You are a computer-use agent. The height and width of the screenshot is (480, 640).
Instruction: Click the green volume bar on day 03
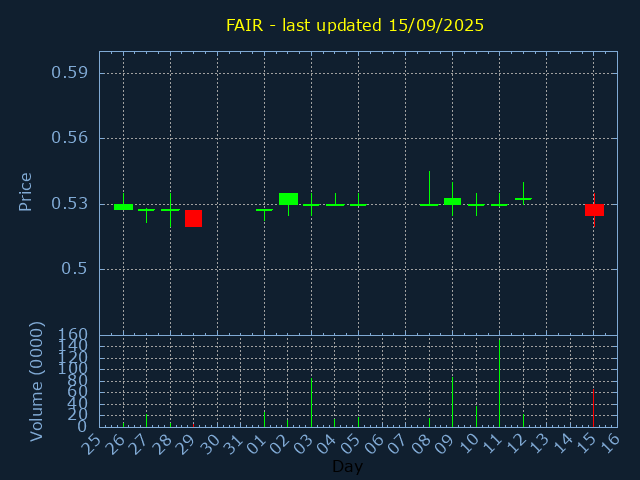pyautogui.click(x=311, y=403)
